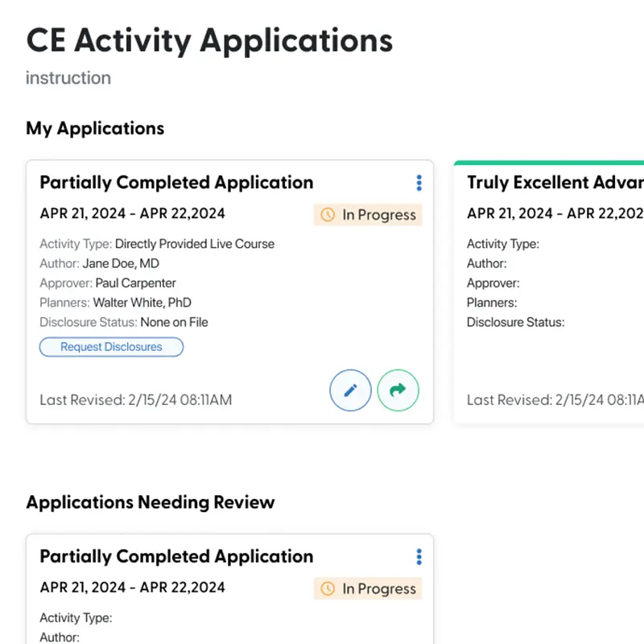Viewport: 644px width, 644px height.
Task: Select the My Applications section heading
Action: tap(95, 128)
